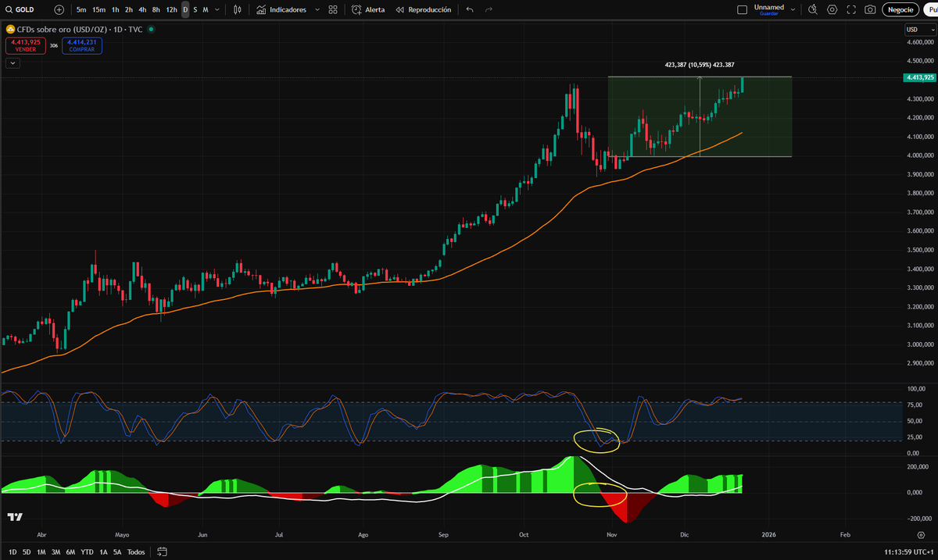Click the Negocie button
938x560 pixels.
point(900,9)
